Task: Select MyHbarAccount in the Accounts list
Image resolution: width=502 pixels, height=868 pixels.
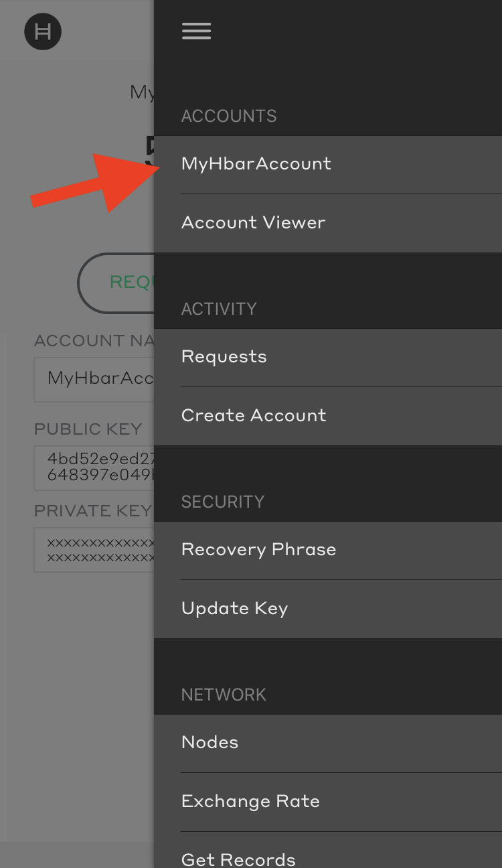Action: coord(256,164)
